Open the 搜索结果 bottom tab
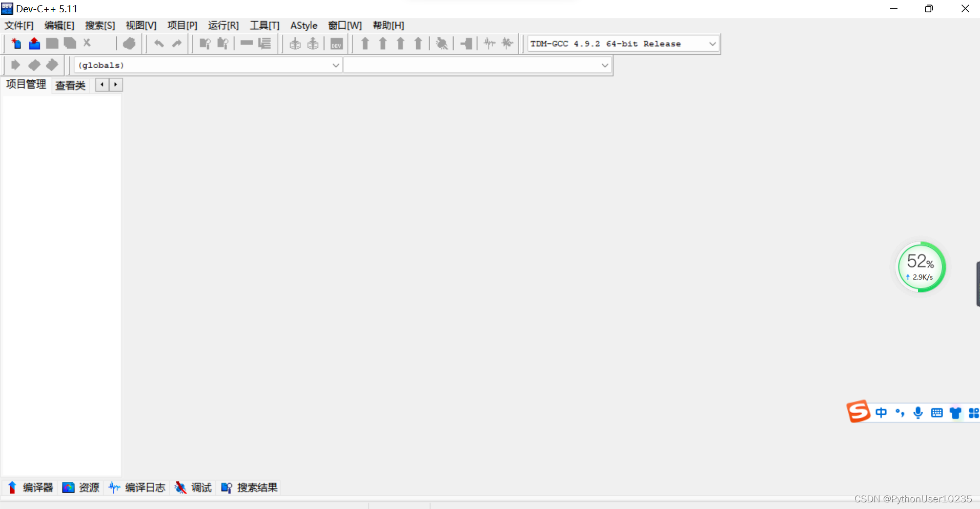Image resolution: width=980 pixels, height=509 pixels. pyautogui.click(x=250, y=487)
